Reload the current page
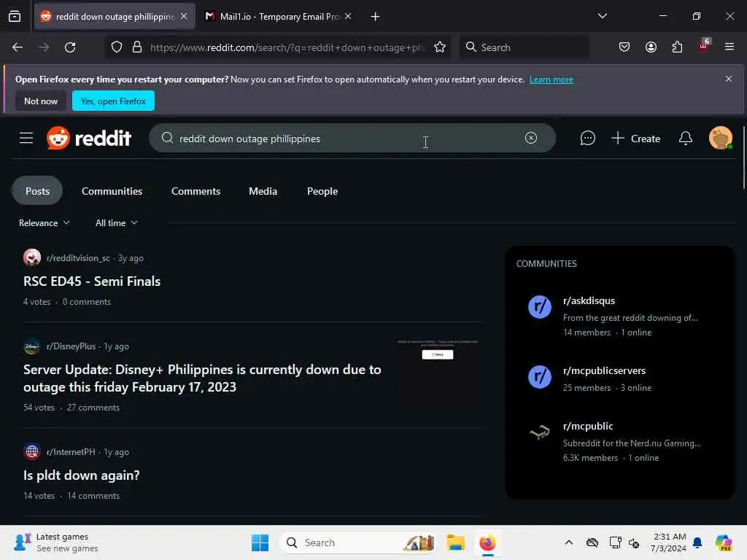 70,47
